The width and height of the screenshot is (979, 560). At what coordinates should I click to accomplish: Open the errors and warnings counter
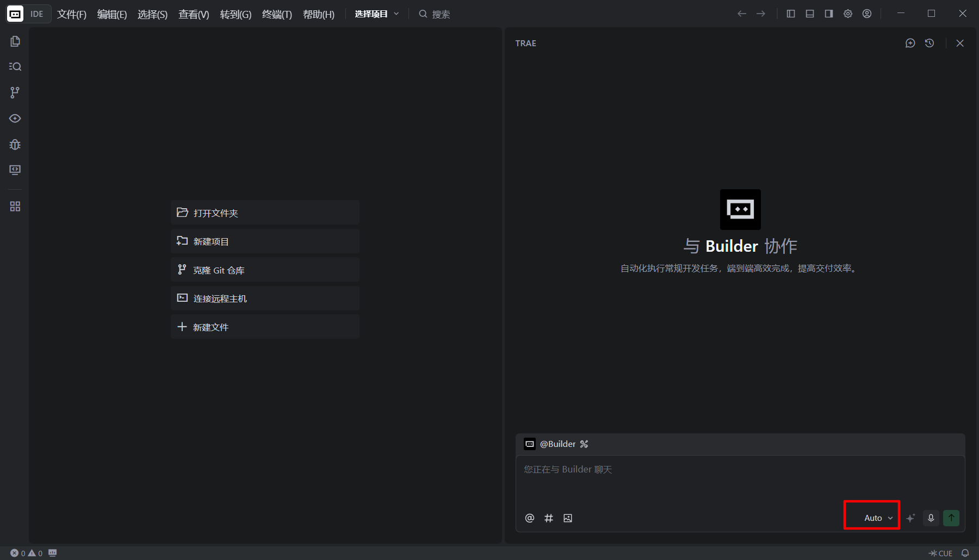click(x=27, y=553)
